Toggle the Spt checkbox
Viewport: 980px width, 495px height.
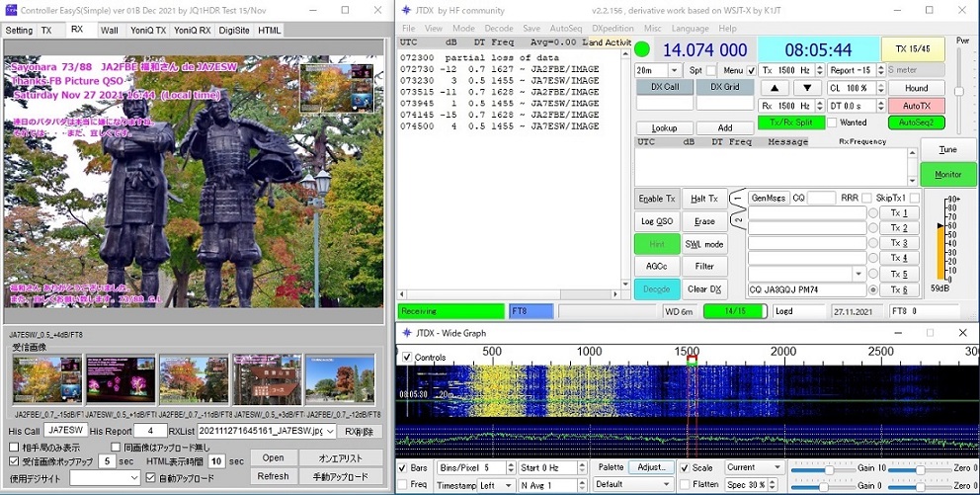click(710, 70)
